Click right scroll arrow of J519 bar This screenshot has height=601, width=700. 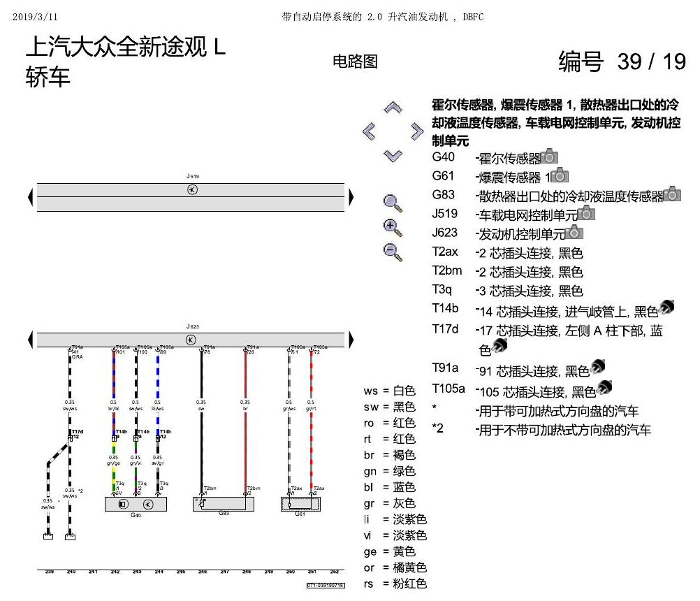351,197
